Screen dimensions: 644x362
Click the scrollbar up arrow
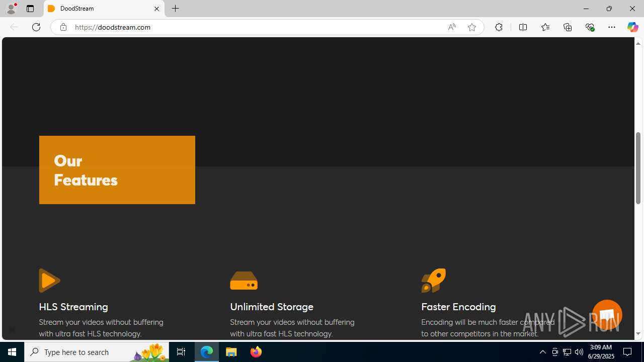pos(638,43)
